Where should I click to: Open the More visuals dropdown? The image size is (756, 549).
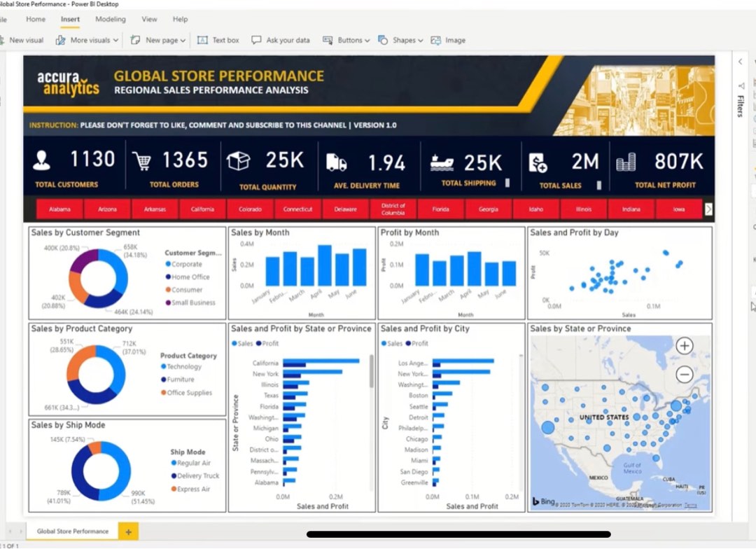[x=86, y=40]
